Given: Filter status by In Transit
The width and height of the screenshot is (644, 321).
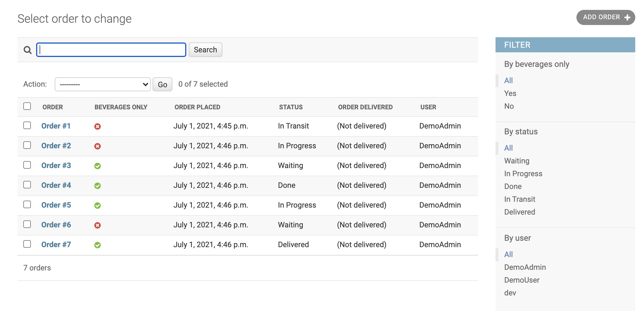Looking at the screenshot, I should click(x=520, y=199).
